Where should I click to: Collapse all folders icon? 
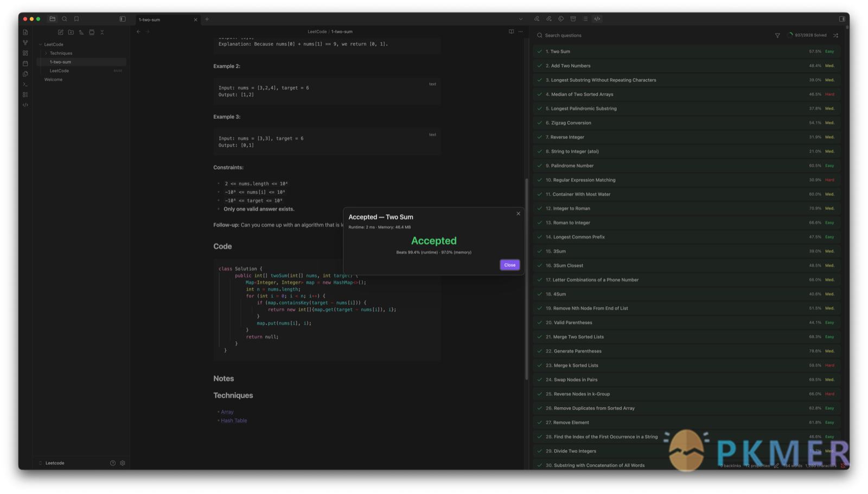pos(102,33)
